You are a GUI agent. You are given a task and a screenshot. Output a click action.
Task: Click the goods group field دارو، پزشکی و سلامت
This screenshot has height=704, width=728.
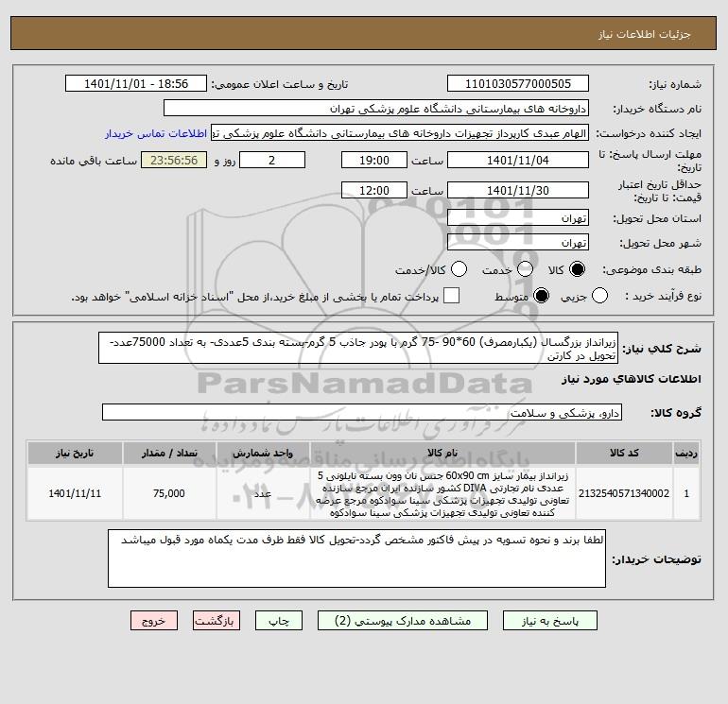[362, 412]
